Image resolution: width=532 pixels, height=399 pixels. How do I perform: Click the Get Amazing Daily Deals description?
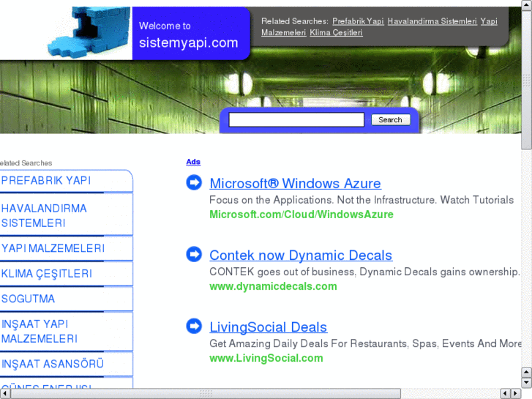click(x=365, y=343)
